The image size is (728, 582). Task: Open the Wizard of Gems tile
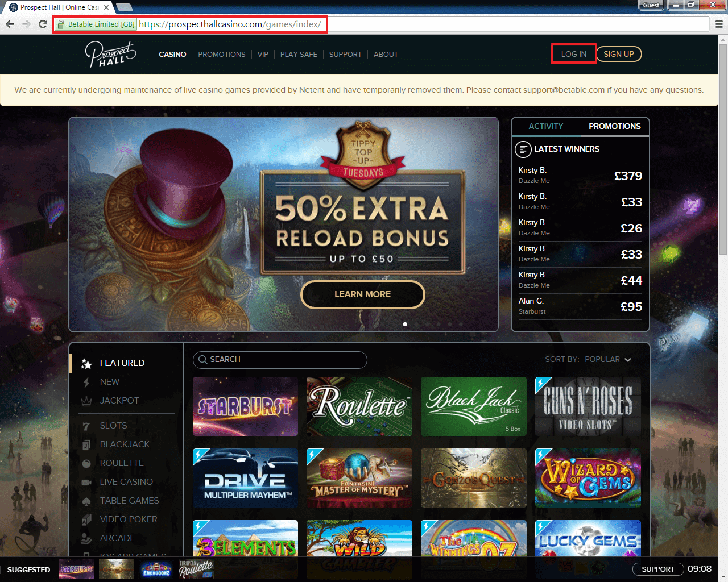(x=588, y=478)
